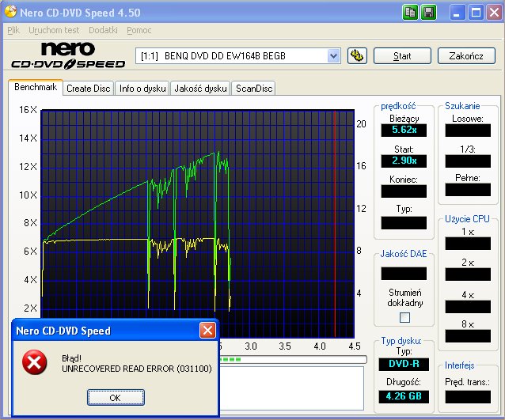The image size is (505, 420).
Task: Maximize the Nero CD-DVD Speed window
Action: tap(476, 13)
